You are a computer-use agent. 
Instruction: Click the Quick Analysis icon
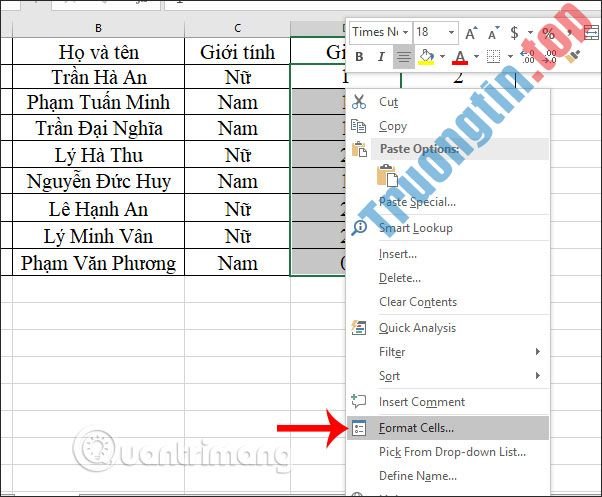pyautogui.click(x=359, y=328)
